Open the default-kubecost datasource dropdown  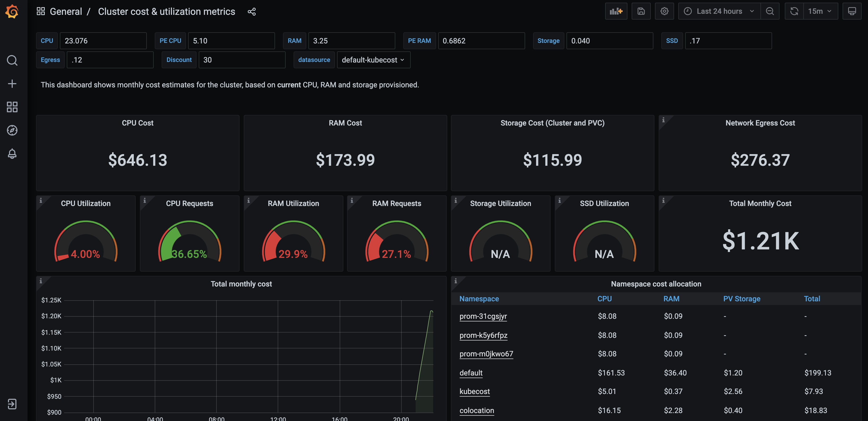pos(373,60)
